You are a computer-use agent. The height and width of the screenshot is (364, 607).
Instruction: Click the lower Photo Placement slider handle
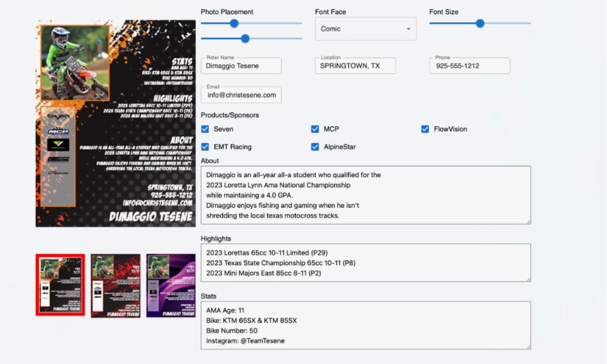245,38
